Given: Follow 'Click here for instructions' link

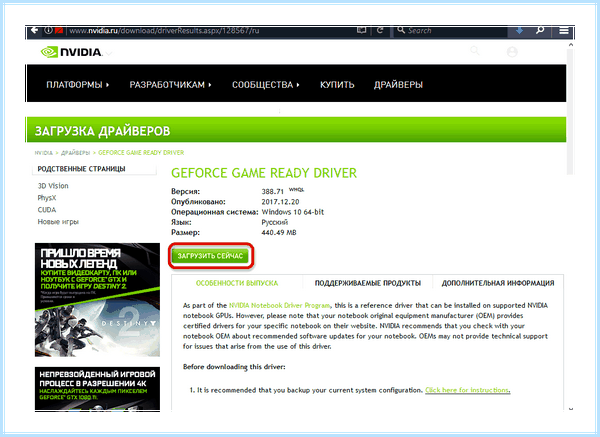Looking at the screenshot, I should (468, 390).
